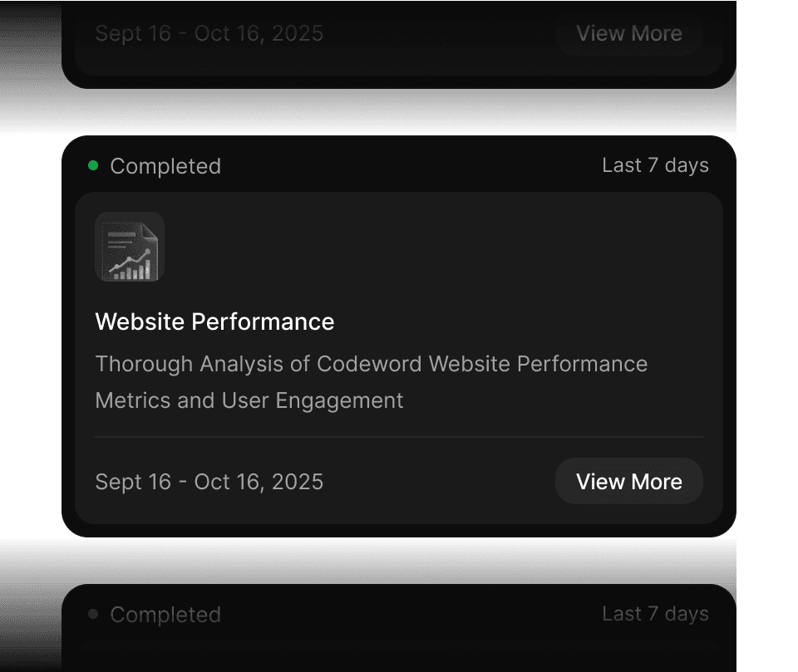798x672 pixels.
Task: Click the divider line under the description text
Action: click(x=399, y=436)
